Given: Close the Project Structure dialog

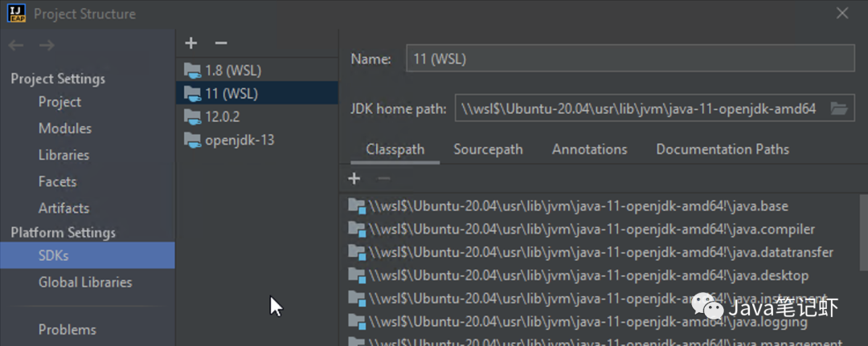Looking at the screenshot, I should coord(842,14).
